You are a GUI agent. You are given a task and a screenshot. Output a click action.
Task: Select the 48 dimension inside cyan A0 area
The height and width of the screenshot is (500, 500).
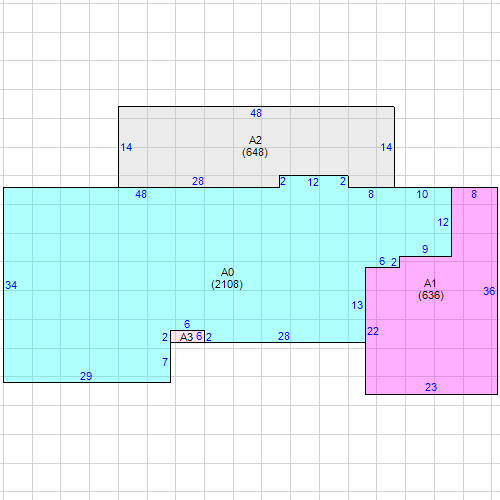[x=141, y=194]
